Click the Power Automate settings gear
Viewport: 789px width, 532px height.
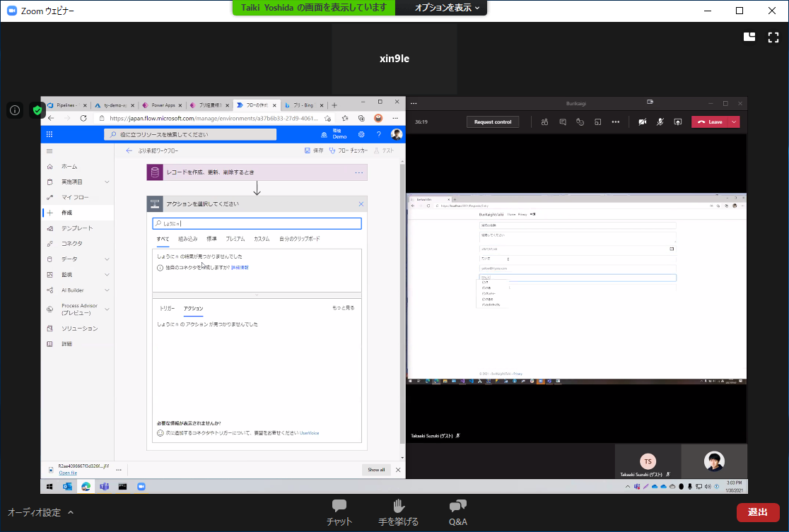(x=361, y=134)
